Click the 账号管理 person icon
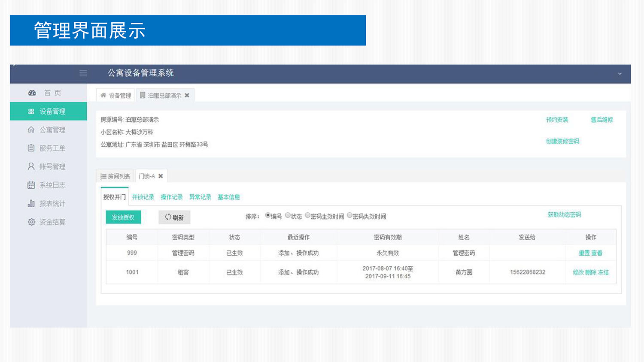The width and height of the screenshot is (644, 362). click(x=32, y=166)
